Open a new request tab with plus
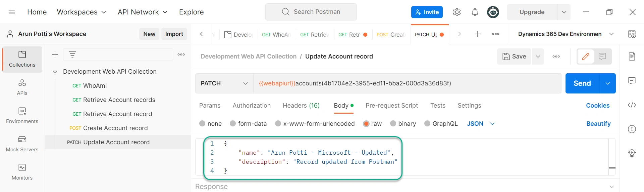The image size is (644, 192). tap(478, 34)
